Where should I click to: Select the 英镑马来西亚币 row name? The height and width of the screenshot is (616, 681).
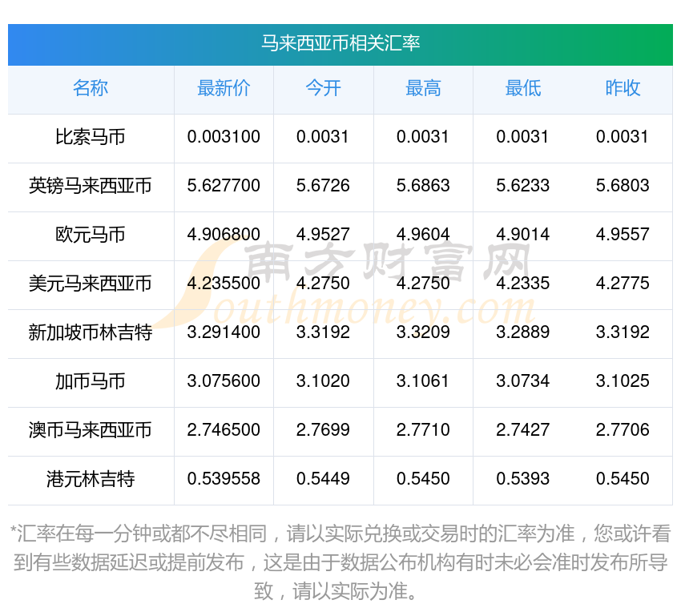pos(91,186)
